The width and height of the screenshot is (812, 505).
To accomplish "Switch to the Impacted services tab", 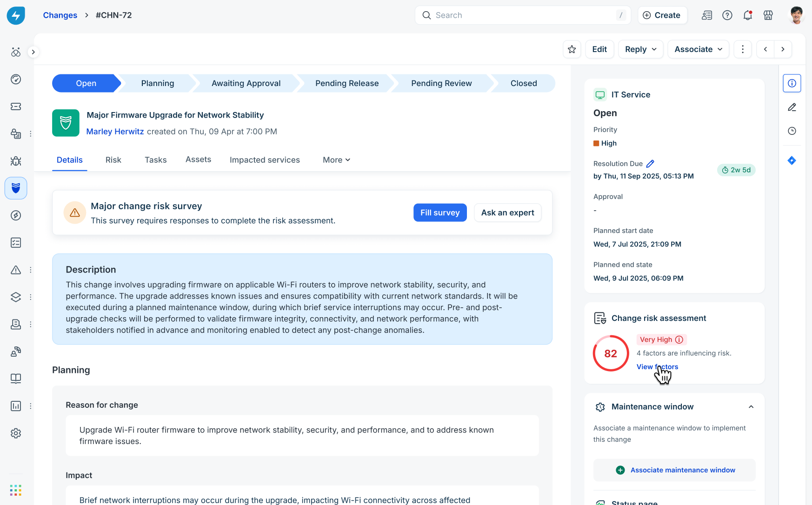I will [265, 160].
